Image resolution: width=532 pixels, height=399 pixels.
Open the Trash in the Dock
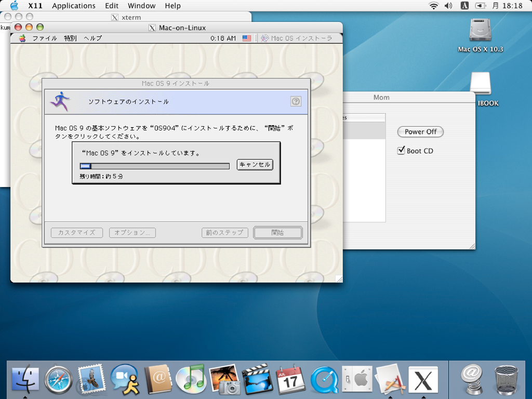(x=506, y=380)
